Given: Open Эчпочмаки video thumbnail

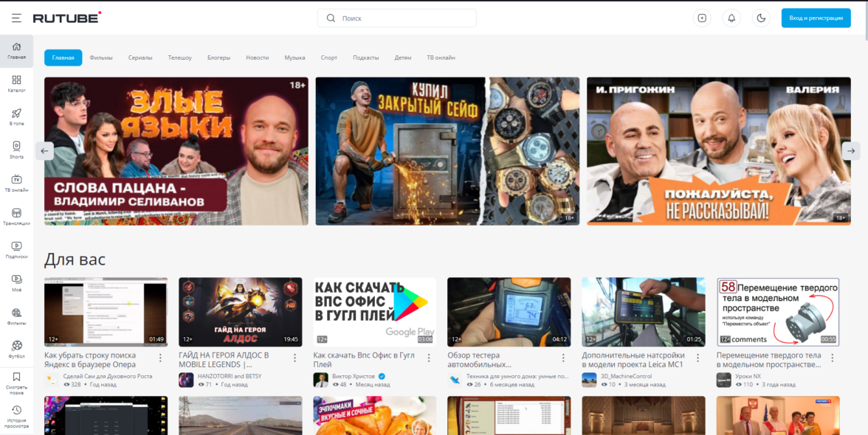Looking at the screenshot, I should (x=375, y=415).
